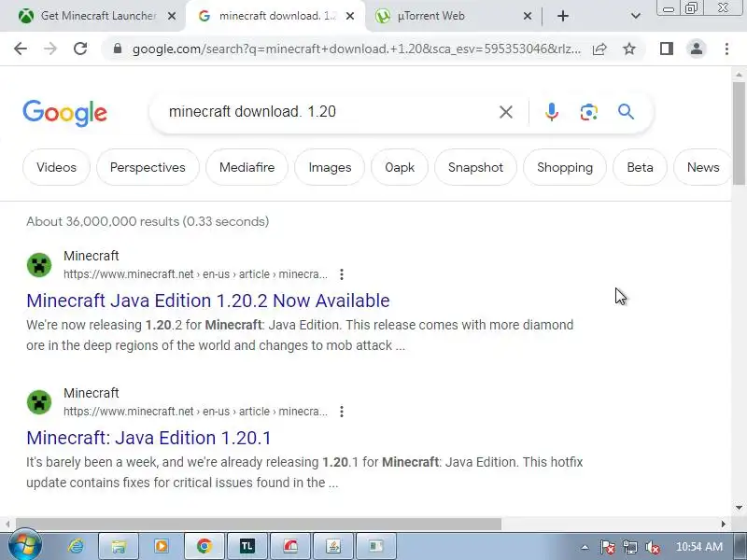This screenshot has height=560, width=747.
Task: Open Windows Explorer folder in taskbar
Action: pyautogui.click(x=119, y=546)
